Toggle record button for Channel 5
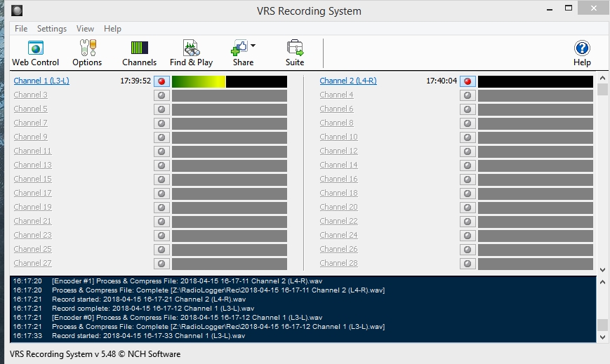 click(161, 109)
